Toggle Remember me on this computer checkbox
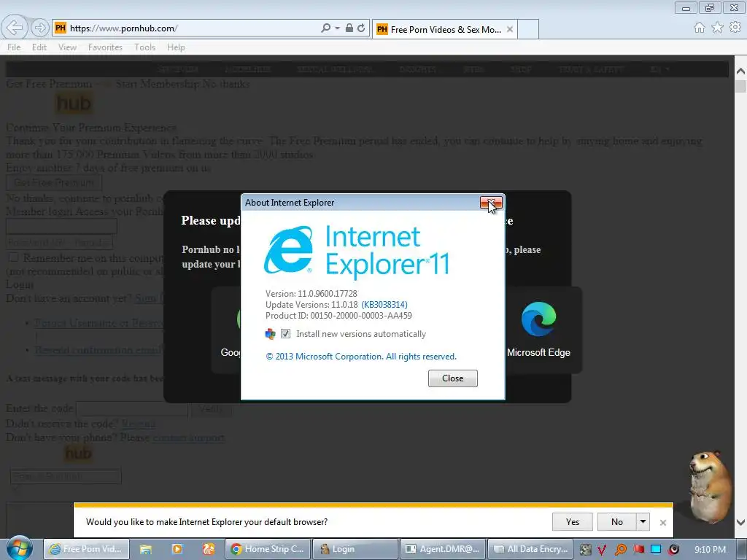Screen dimensions: 747x560 tap(13, 257)
